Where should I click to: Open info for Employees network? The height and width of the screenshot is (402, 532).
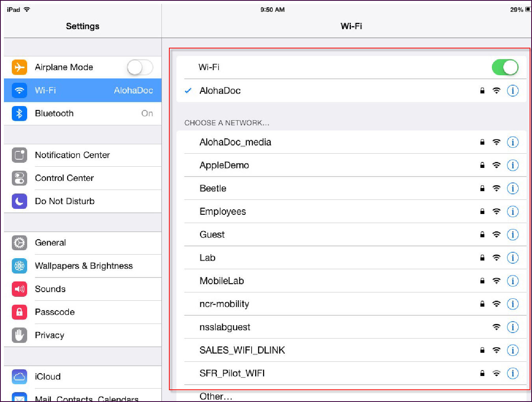pyautogui.click(x=513, y=212)
